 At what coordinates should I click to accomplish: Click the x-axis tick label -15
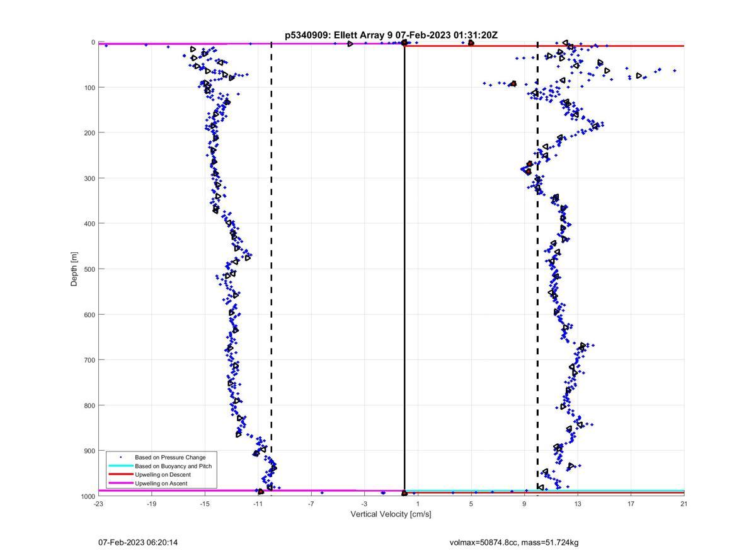pos(205,504)
